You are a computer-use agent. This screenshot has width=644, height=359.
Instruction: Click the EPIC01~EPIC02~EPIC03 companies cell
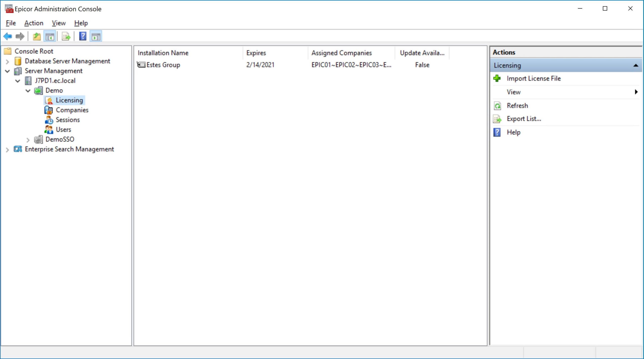point(351,65)
